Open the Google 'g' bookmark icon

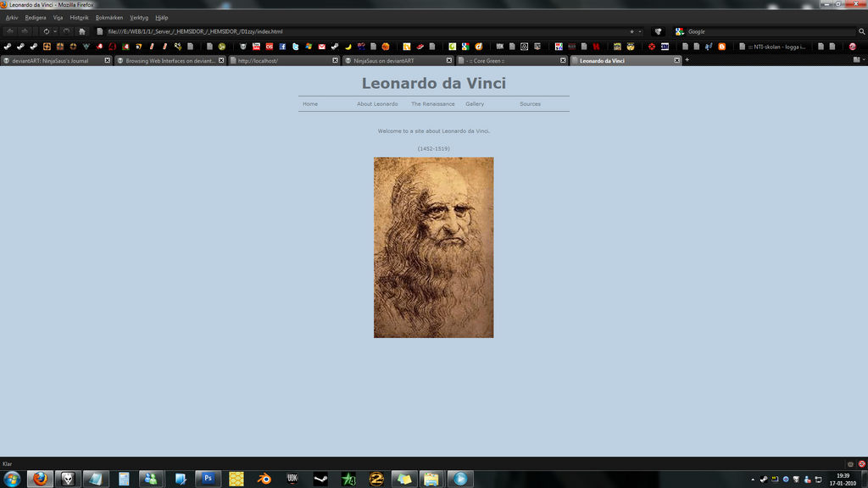(x=465, y=47)
